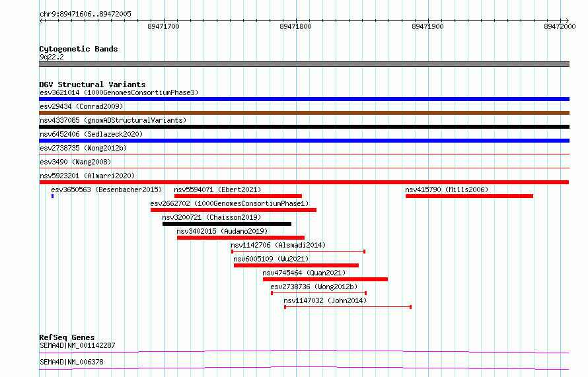Open nsv5923201 (Almarri2020) label
The image size is (588, 377).
click(x=87, y=176)
